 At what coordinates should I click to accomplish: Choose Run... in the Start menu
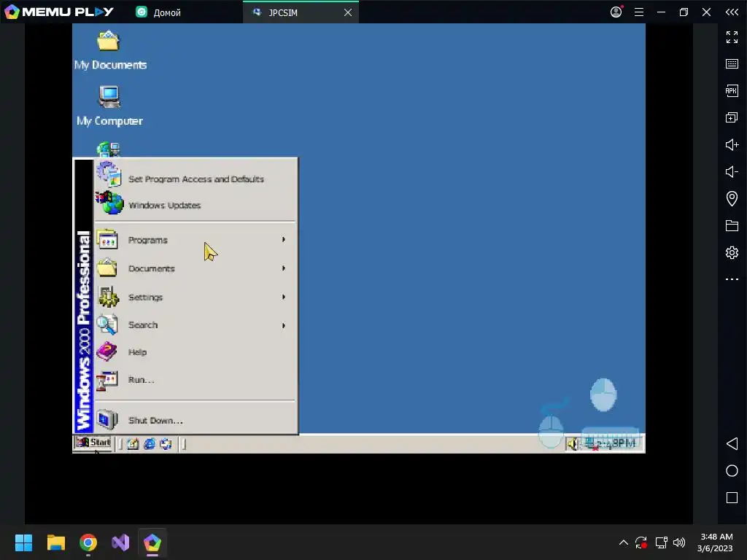pyautogui.click(x=196, y=380)
